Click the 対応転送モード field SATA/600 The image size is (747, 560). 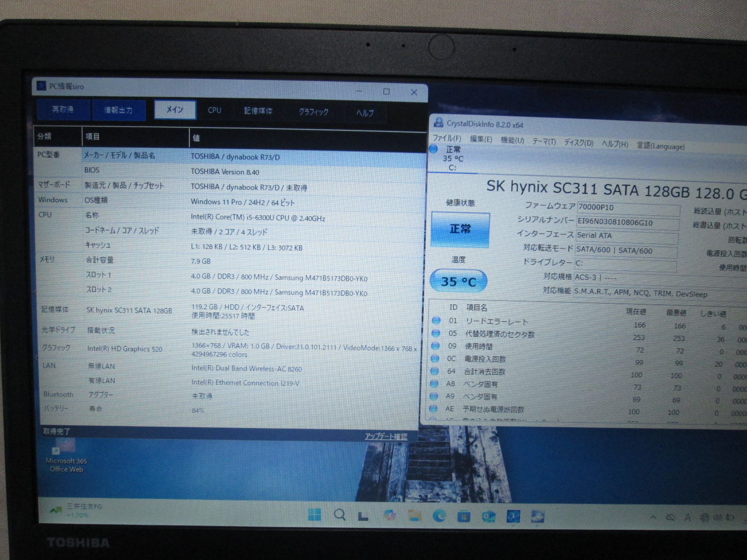626,251
